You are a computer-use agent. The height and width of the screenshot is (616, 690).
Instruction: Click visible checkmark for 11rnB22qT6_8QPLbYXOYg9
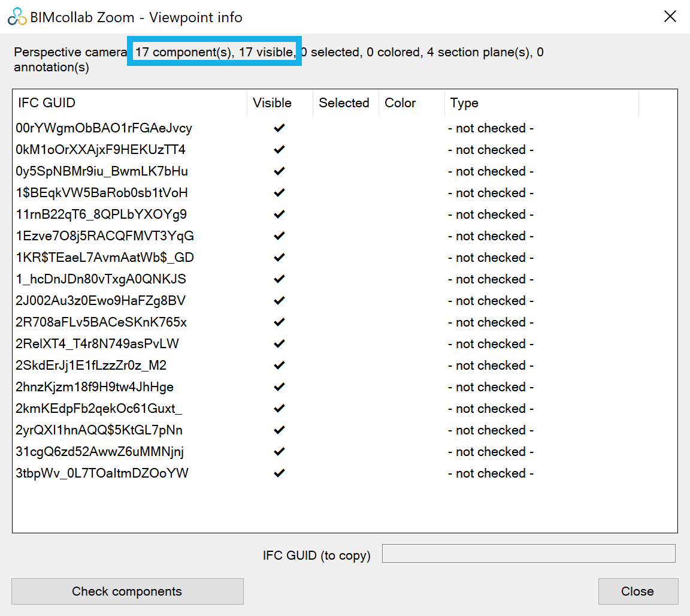pos(280,215)
